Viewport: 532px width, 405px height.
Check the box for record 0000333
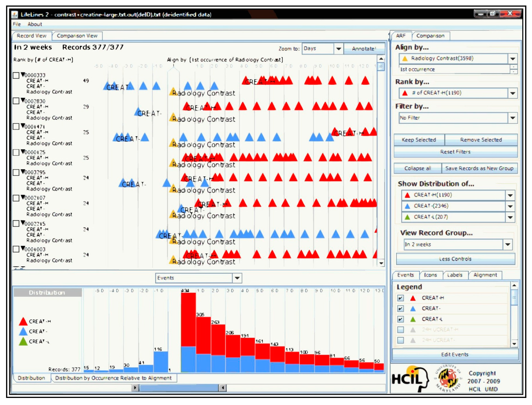(16, 75)
